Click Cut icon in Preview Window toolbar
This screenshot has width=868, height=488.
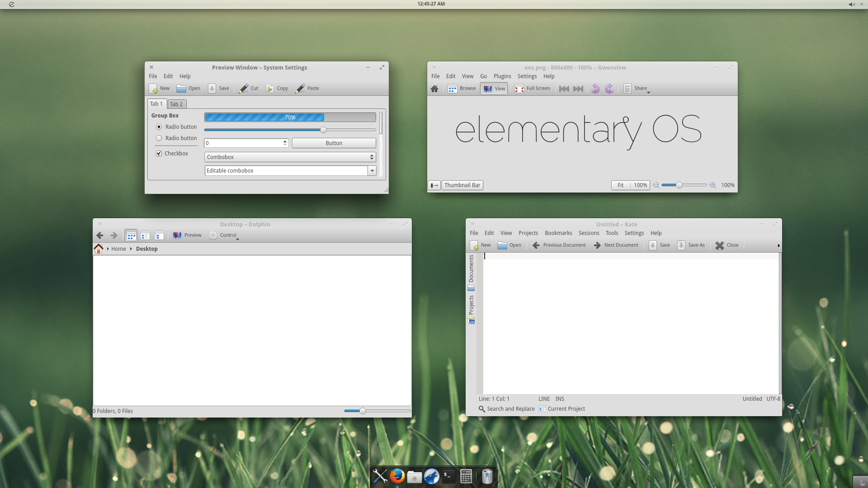[244, 89]
